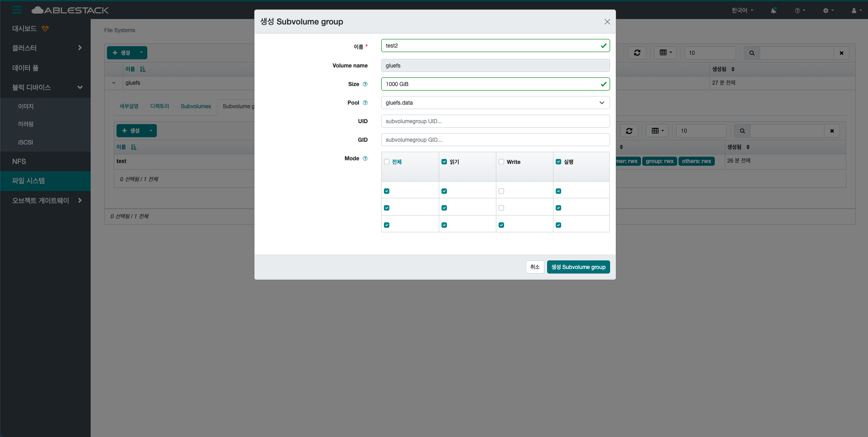868x437 pixels.
Task: Open 미러링 in the sidebar
Action: tap(26, 124)
